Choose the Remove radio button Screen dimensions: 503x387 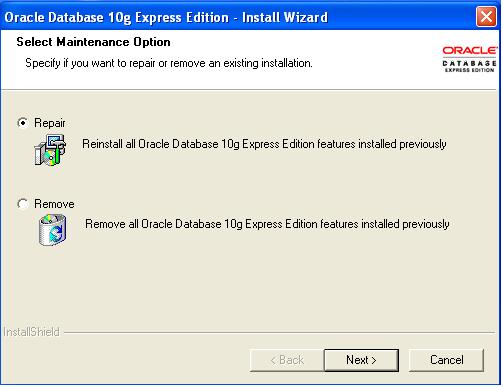pyautogui.click(x=23, y=204)
